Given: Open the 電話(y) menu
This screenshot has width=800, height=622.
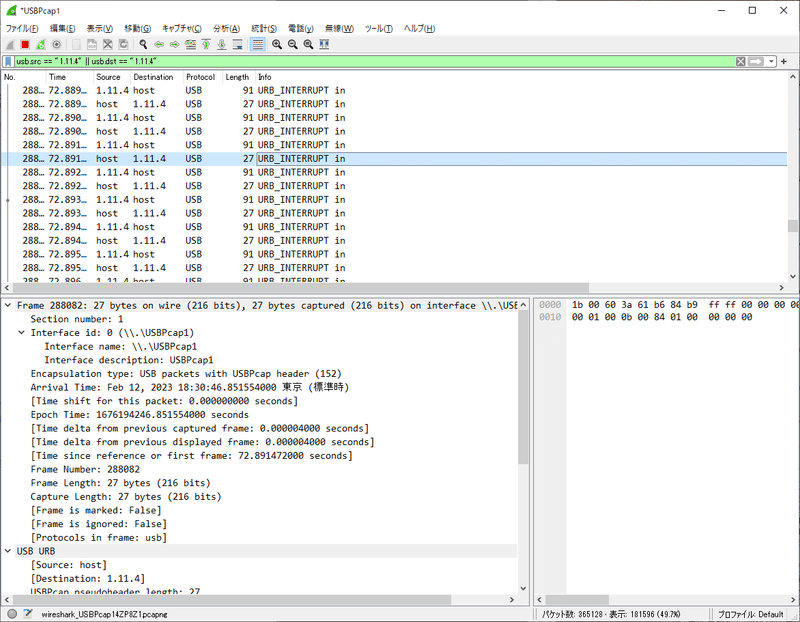Looking at the screenshot, I should tap(301, 29).
